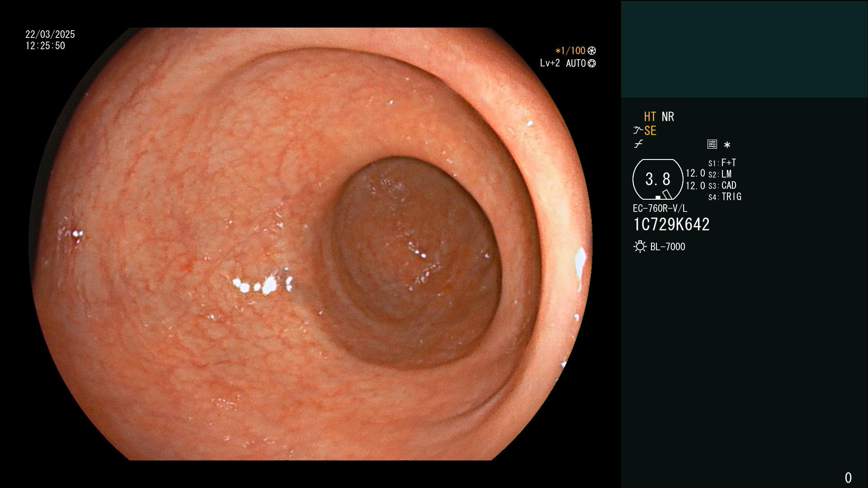Click the image counter 0 at bottom right
Screen dimensions: 868x488
pos(848,478)
